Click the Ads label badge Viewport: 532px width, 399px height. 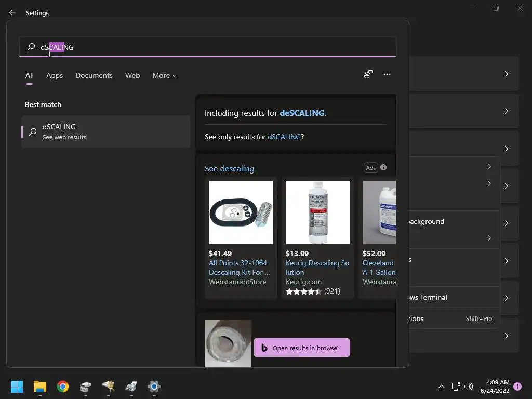tap(371, 168)
